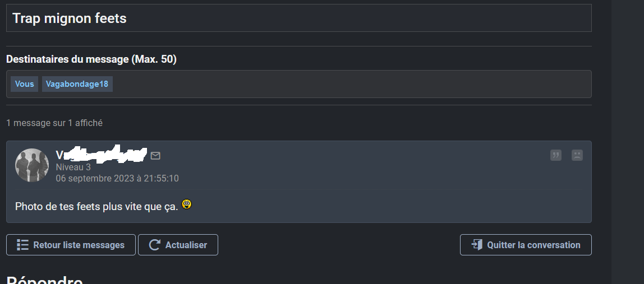Click the envelope icon beside the username

155,156
